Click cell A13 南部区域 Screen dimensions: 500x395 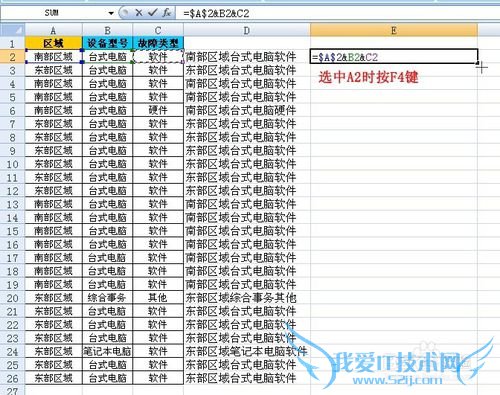coord(53,204)
